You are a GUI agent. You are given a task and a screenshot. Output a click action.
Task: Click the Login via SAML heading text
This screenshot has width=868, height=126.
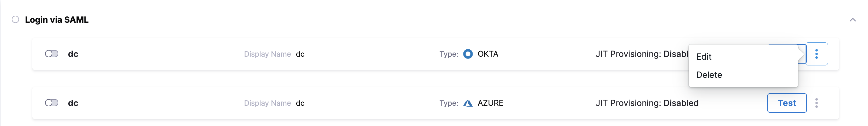click(x=57, y=20)
